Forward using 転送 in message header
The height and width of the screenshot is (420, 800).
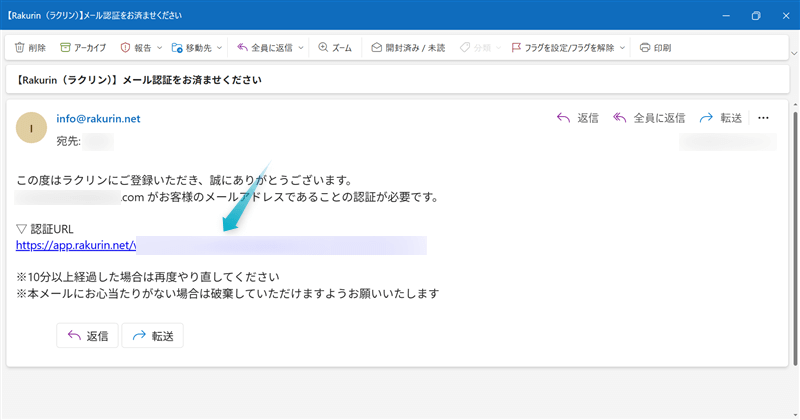(x=720, y=118)
